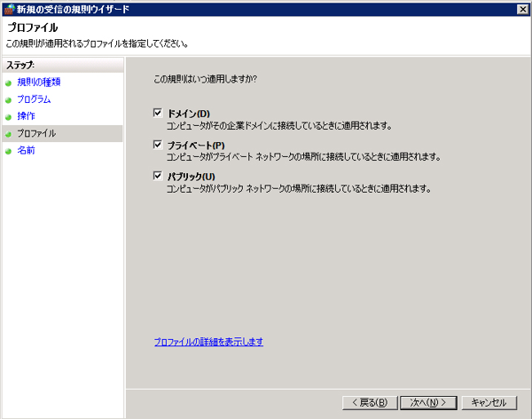This screenshot has height=419, width=532.
Task: Click green bullet beside 規則の種類 step
Action: [9, 83]
